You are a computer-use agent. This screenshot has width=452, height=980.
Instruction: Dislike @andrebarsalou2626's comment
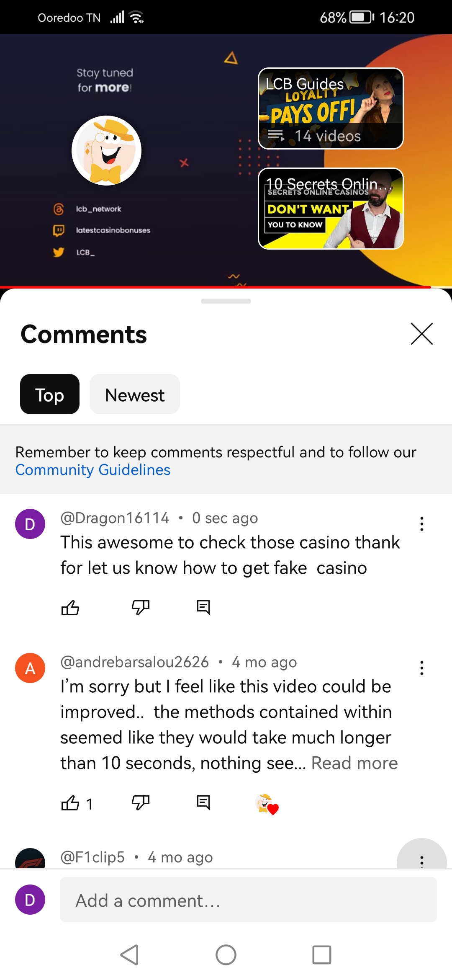click(141, 803)
